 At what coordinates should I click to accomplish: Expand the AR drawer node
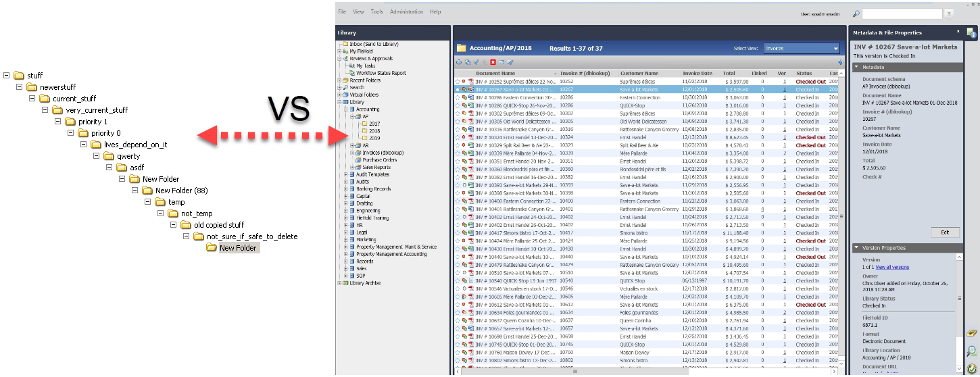pos(351,145)
